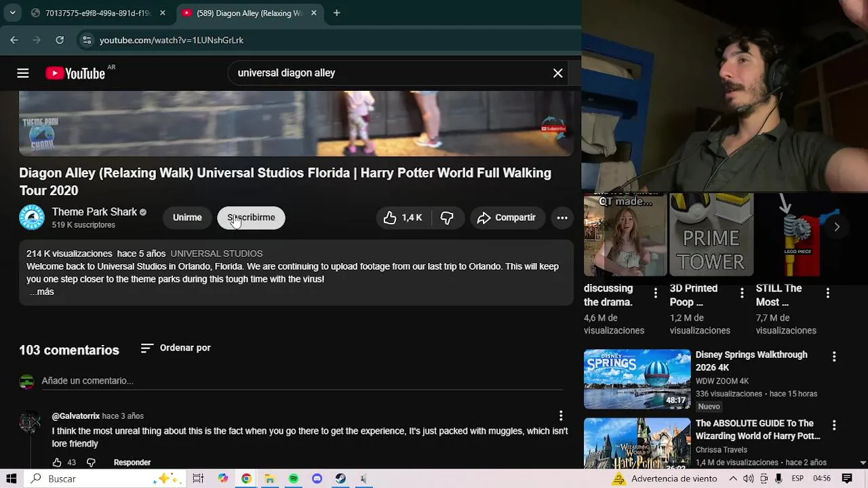Open Chrissa Travels channel link
Image resolution: width=868 pixels, height=488 pixels.
[721, 449]
